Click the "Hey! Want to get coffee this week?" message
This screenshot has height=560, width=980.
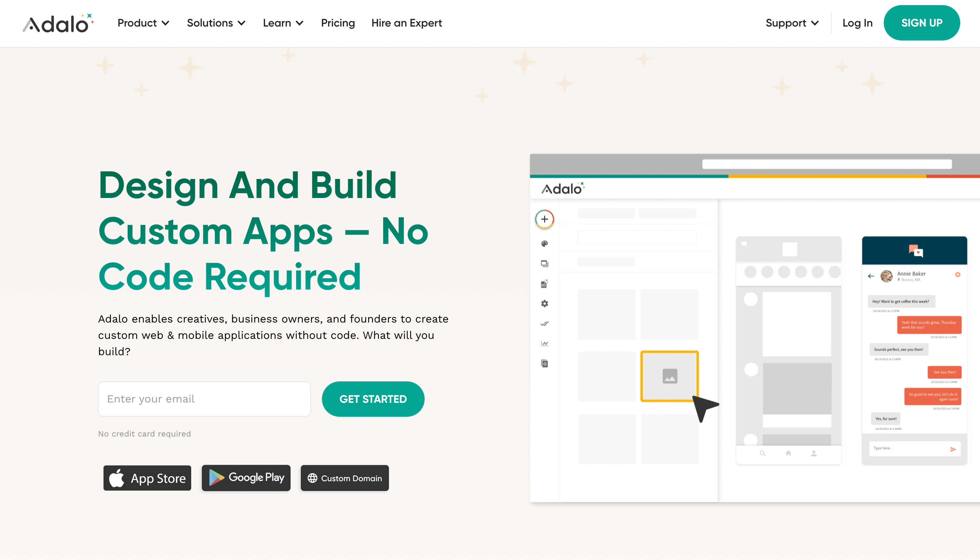tap(901, 301)
